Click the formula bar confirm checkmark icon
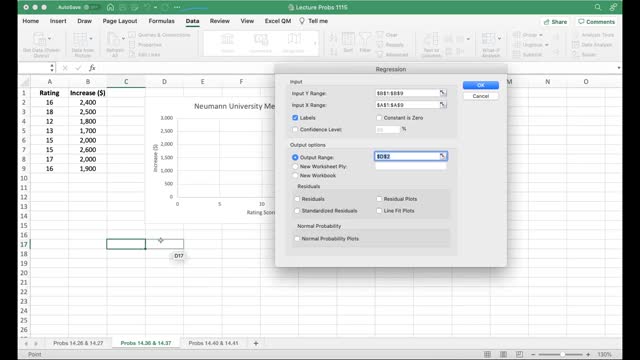This screenshot has width=640, height=360. pyautogui.click(x=78, y=68)
